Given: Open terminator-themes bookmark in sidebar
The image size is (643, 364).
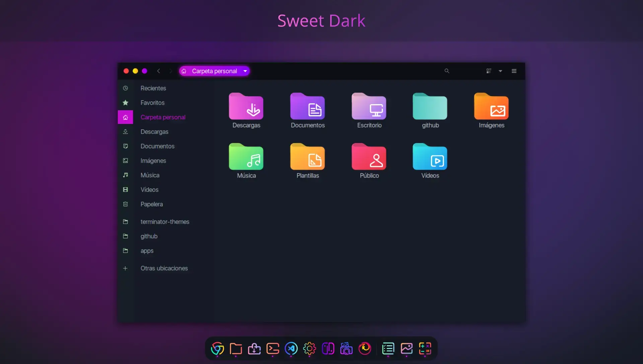Looking at the screenshot, I should (165, 222).
